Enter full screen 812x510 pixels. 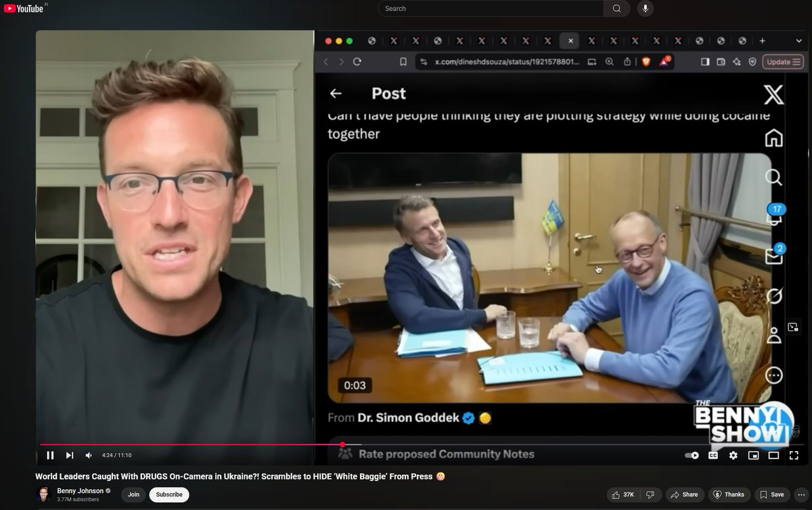tap(794, 455)
